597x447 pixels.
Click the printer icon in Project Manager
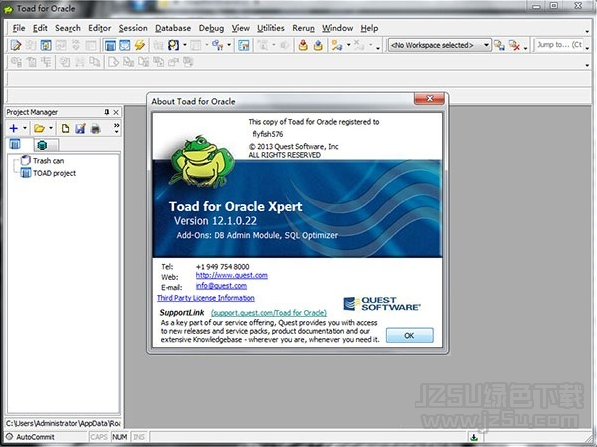(x=96, y=129)
